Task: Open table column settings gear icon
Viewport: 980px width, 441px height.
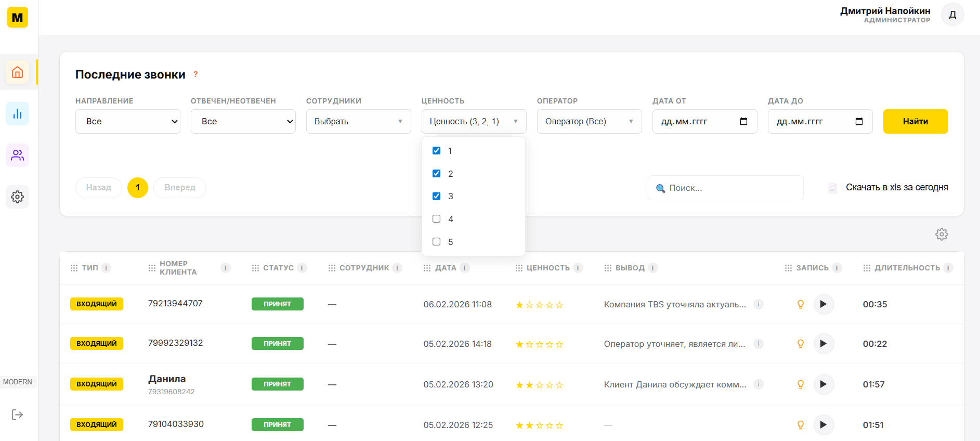Action: pos(942,235)
